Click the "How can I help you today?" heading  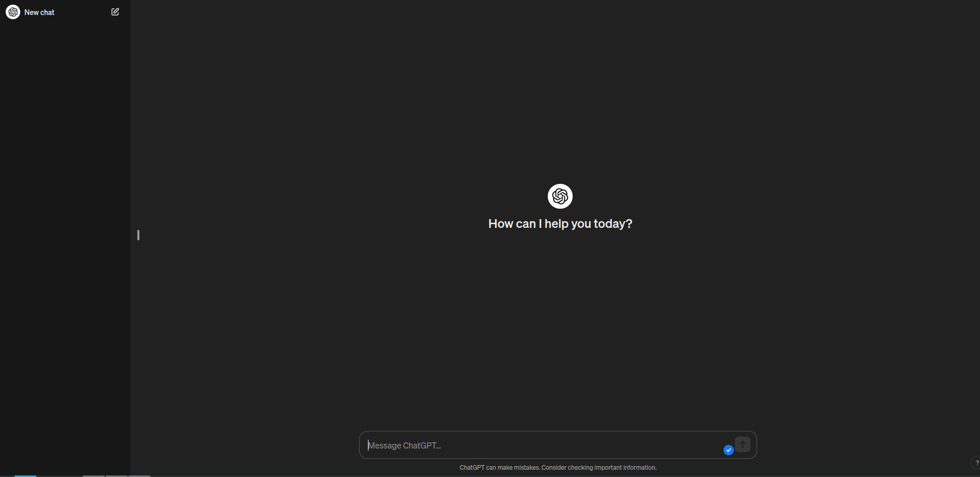[560, 223]
